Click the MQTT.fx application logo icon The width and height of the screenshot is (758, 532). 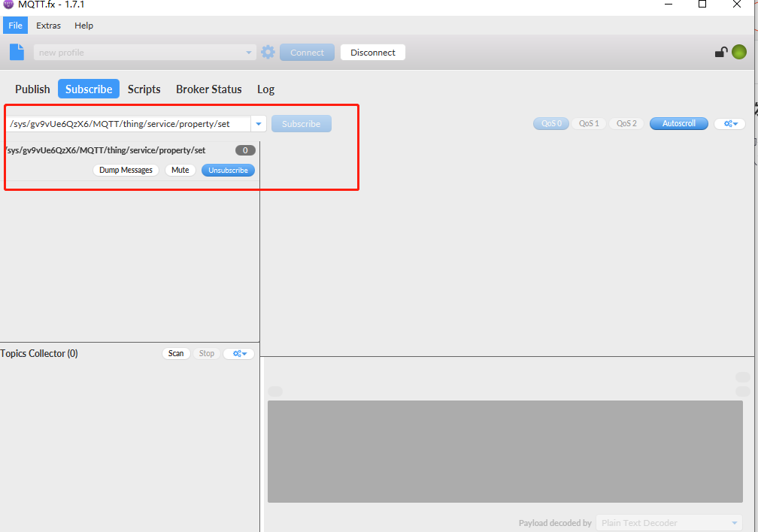[x=8, y=5]
